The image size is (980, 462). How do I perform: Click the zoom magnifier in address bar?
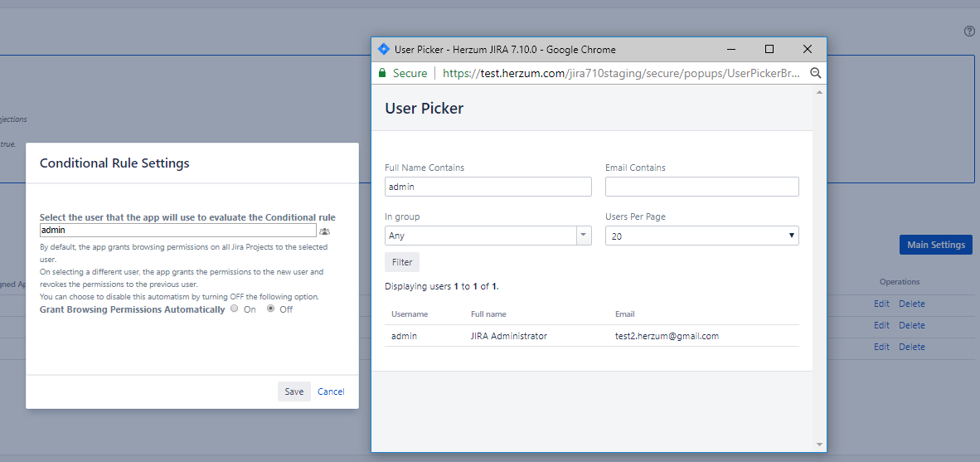coord(815,73)
